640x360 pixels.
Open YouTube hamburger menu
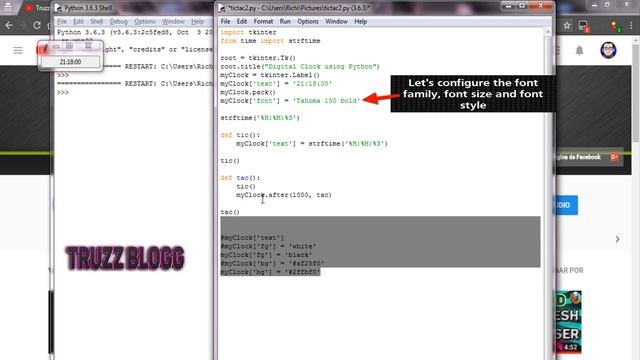point(18,50)
